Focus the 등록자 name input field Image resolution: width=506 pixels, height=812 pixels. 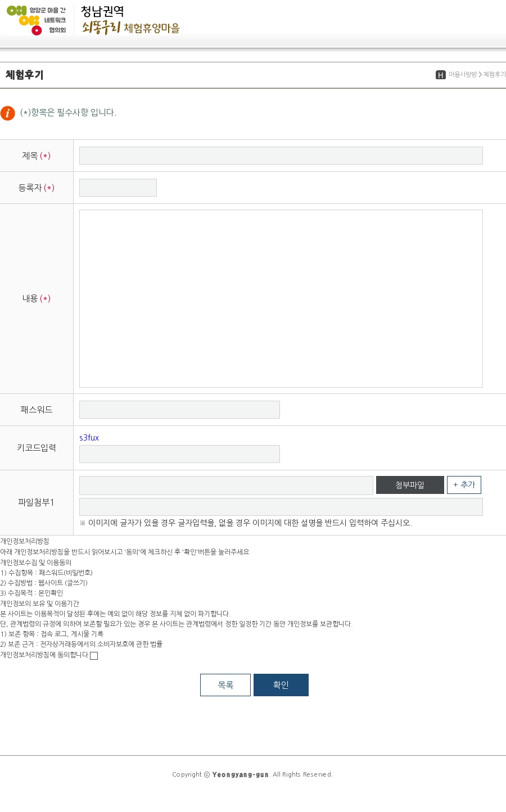(118, 188)
